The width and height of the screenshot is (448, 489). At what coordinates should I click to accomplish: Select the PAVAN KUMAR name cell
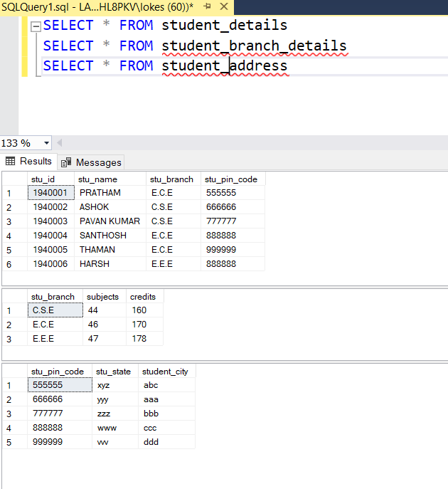pyautogui.click(x=110, y=221)
